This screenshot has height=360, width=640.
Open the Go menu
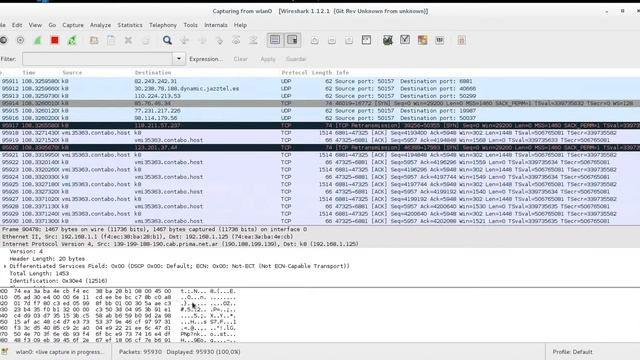click(x=52, y=25)
